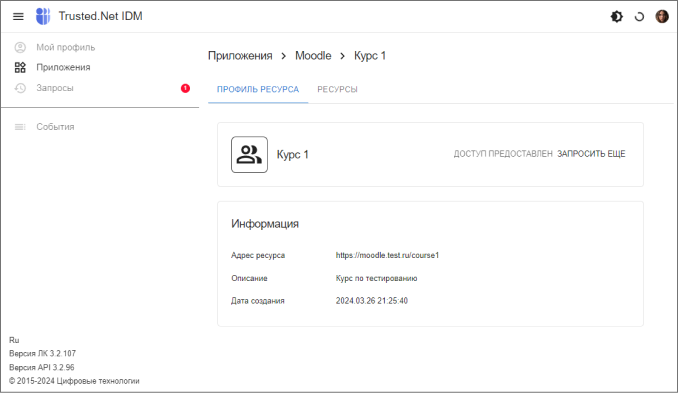Viewport: 678px width, 393px height.
Task: Toggle the dark/light theme brightness icon
Action: [617, 17]
